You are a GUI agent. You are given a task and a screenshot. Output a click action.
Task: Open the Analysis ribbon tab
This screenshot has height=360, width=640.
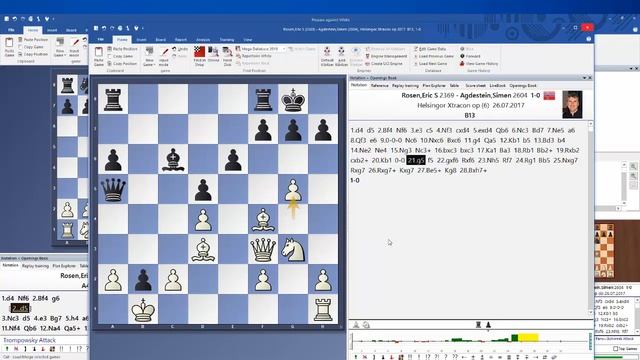(x=203, y=40)
